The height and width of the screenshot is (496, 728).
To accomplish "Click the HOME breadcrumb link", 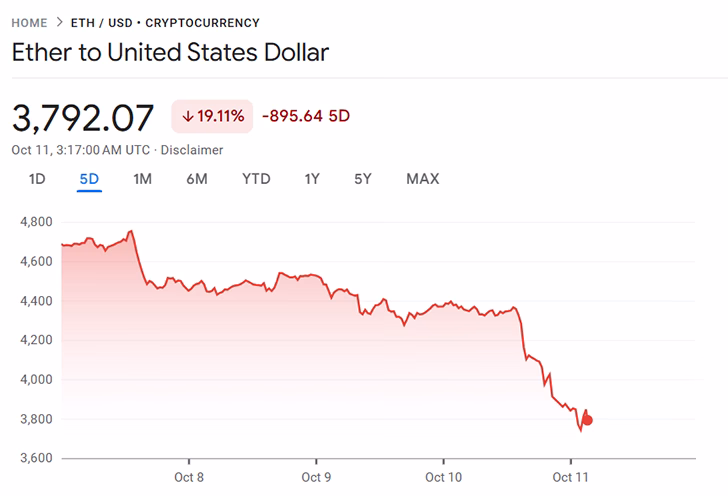I will (29, 22).
